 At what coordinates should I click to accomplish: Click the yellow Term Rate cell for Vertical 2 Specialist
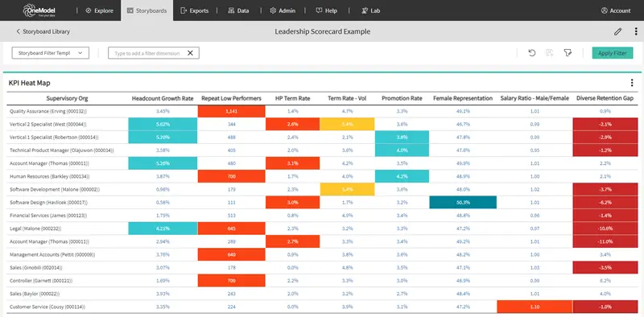click(347, 124)
